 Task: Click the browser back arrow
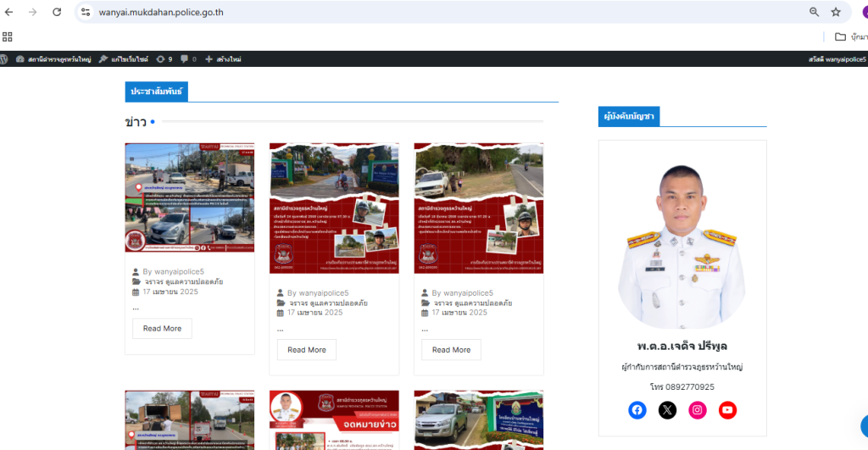tap(9, 12)
